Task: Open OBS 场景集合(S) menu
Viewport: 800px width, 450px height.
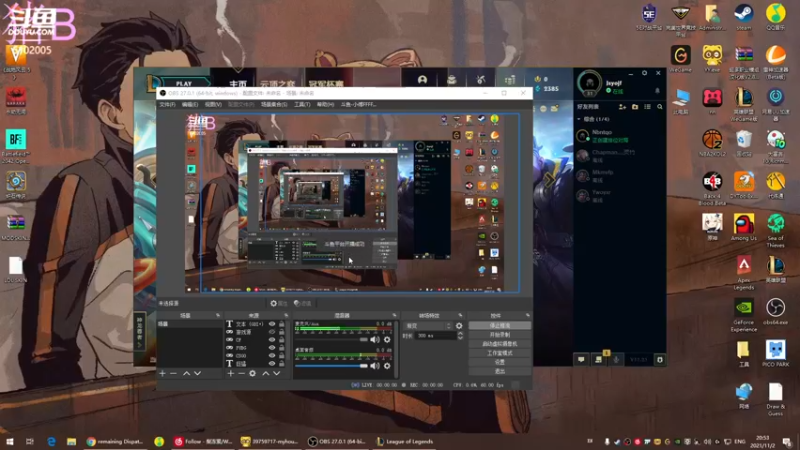Action: [x=274, y=104]
